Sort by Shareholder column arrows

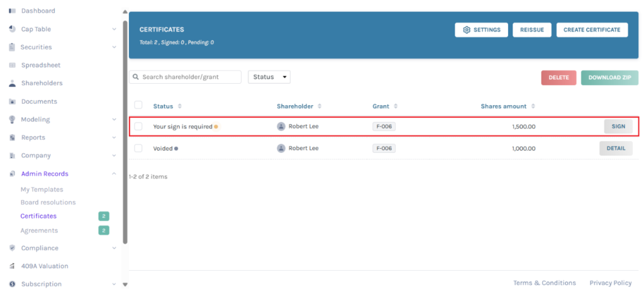pos(319,106)
